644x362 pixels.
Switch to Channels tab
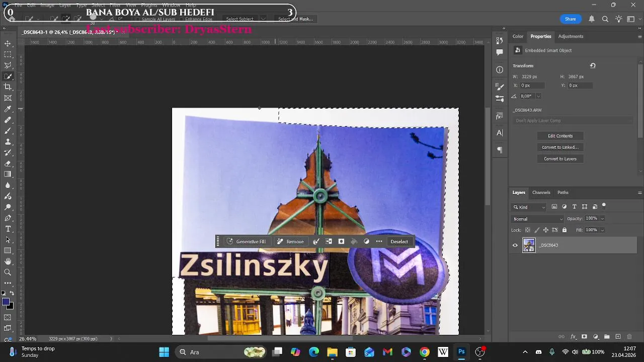(541, 193)
